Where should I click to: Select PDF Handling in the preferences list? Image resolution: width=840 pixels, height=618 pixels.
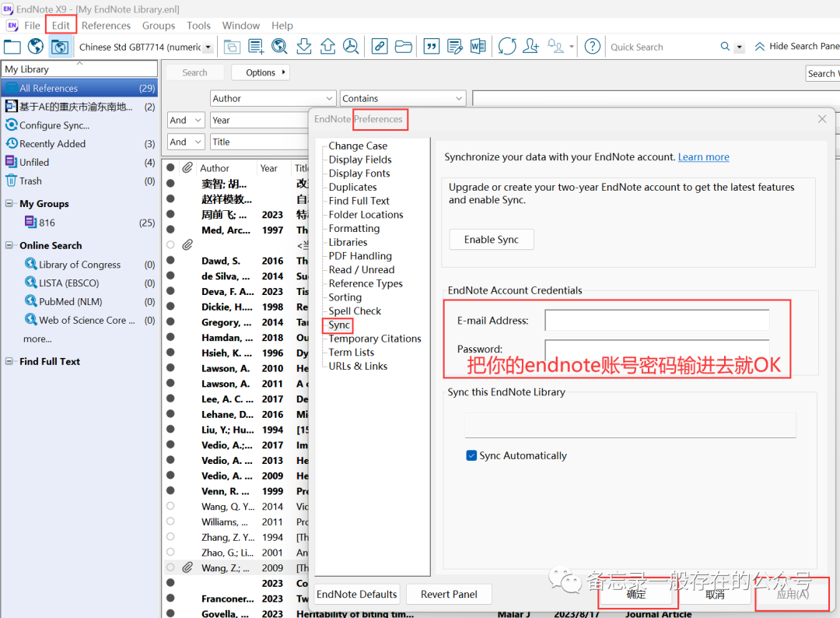(x=360, y=256)
